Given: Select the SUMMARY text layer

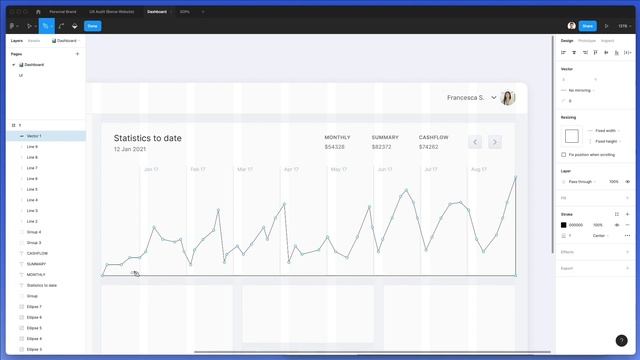Looking at the screenshot, I should coord(46,264).
